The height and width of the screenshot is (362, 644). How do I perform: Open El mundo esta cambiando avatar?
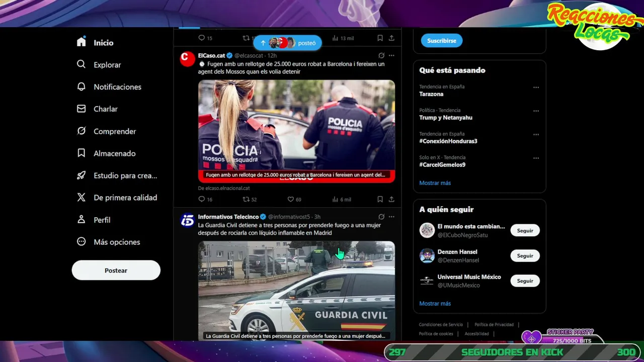pos(427,231)
